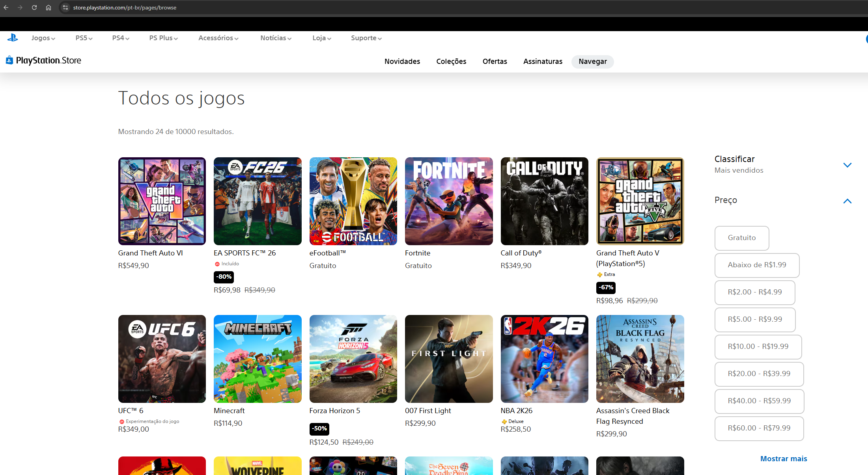
Task: Open the Grand Theft Auto V cover
Action: click(640, 201)
